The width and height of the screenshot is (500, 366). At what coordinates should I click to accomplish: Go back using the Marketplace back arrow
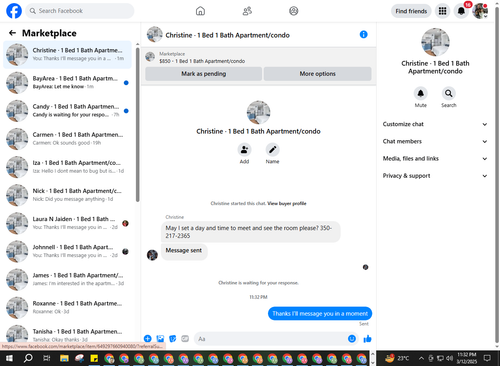12,33
